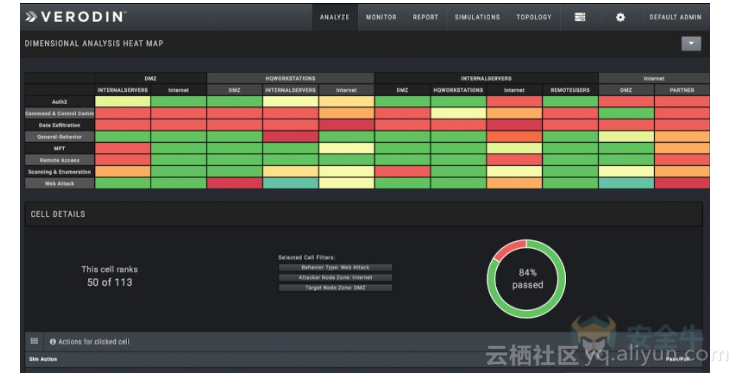Image resolution: width=740 pixels, height=378 pixels.
Task: Click the Verodin logo
Action: click(x=76, y=17)
